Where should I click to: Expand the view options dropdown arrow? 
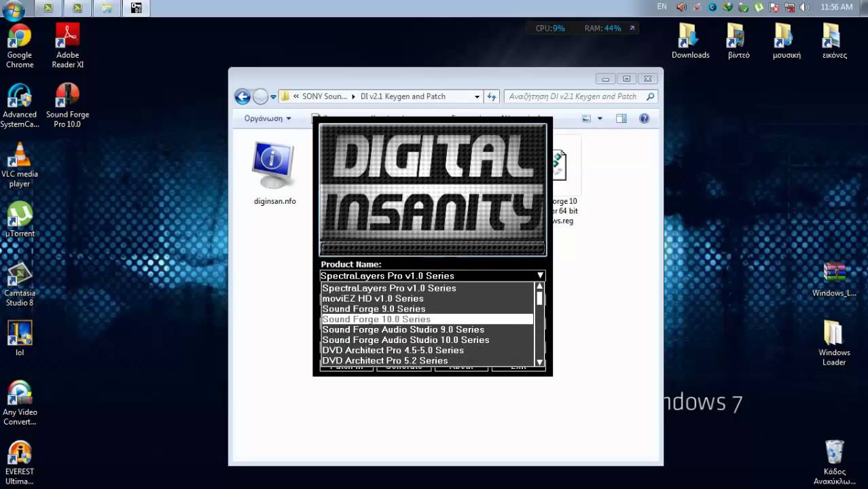599,119
